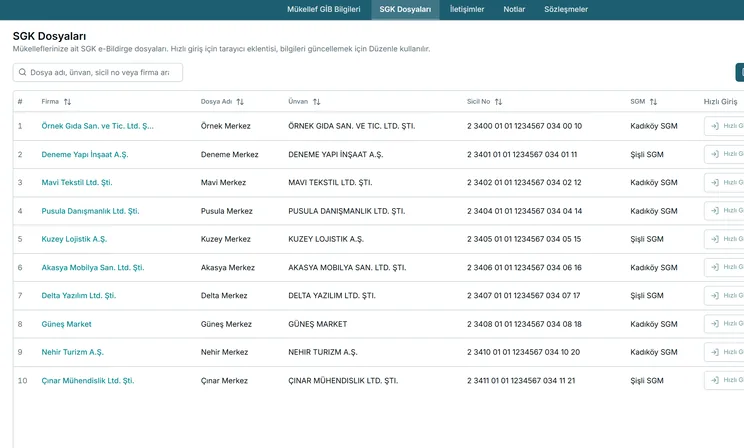Viewport: 744px width, 448px height.
Task: Select 'Nehir Merkez' file name cell
Action: point(224,352)
